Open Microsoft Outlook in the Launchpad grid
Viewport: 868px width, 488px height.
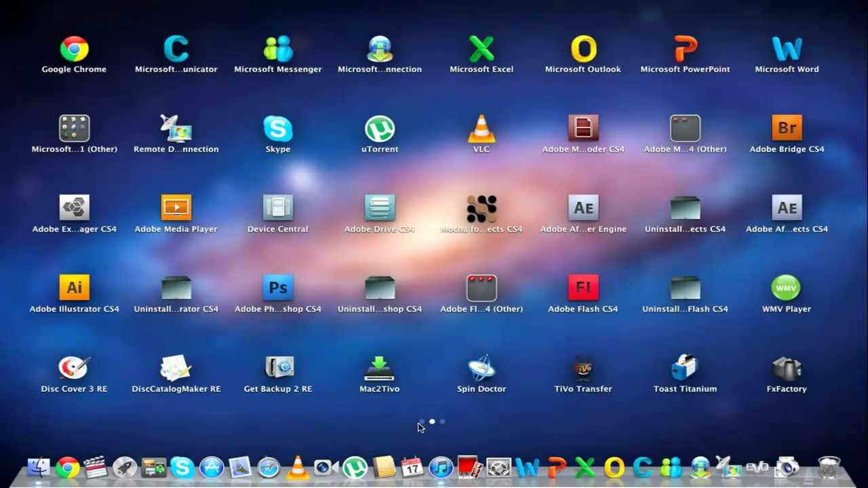coord(583,49)
